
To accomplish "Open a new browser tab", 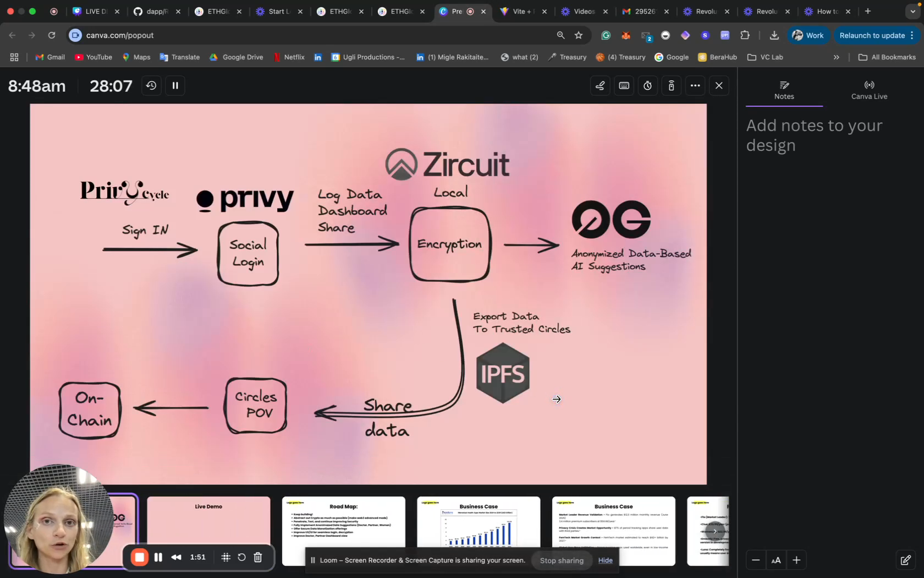I will coord(868,11).
